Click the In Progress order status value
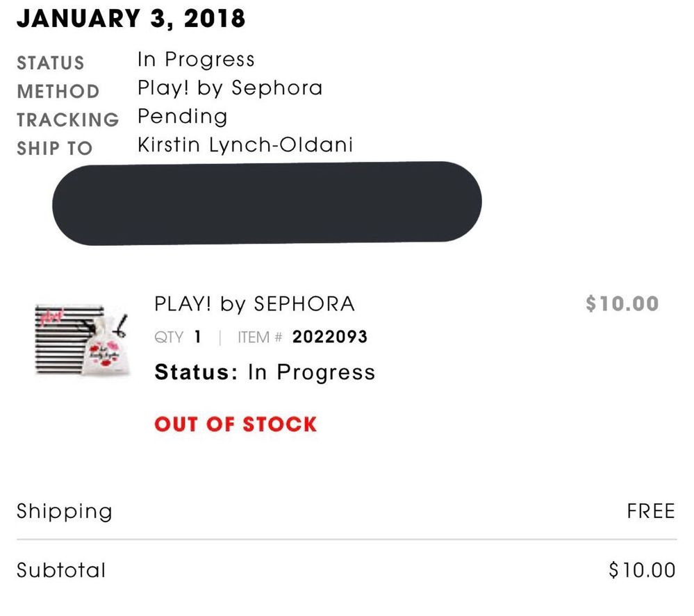 (196, 60)
